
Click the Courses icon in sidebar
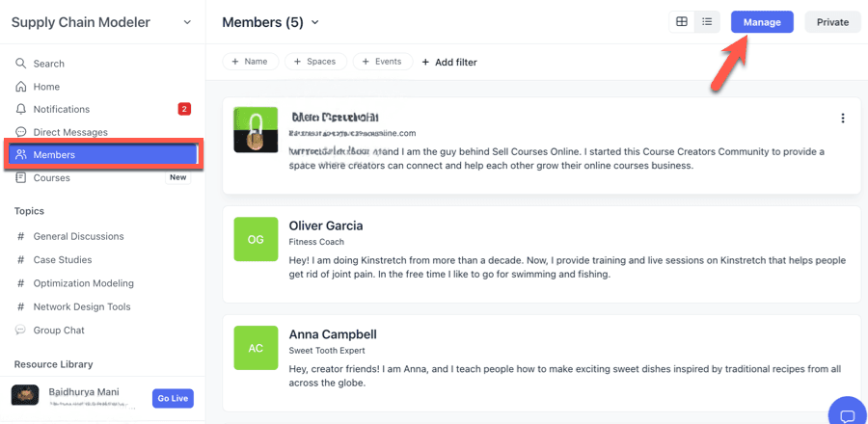[21, 178]
